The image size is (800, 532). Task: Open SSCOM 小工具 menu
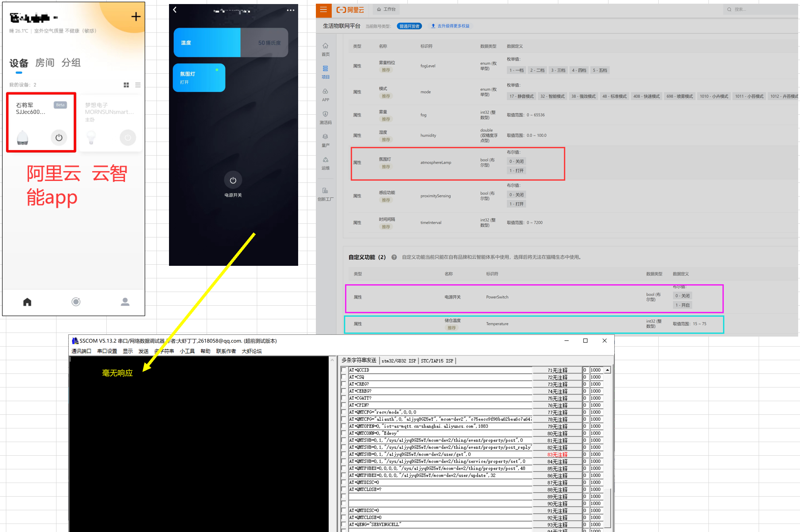pyautogui.click(x=187, y=351)
